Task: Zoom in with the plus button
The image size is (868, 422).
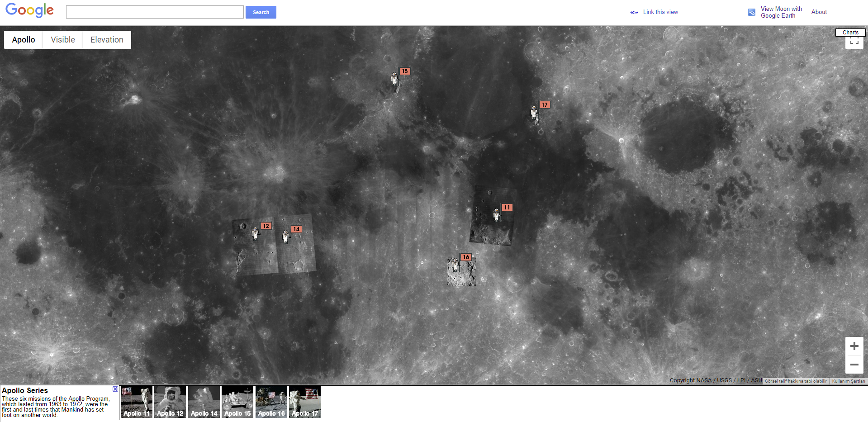Action: [854, 346]
